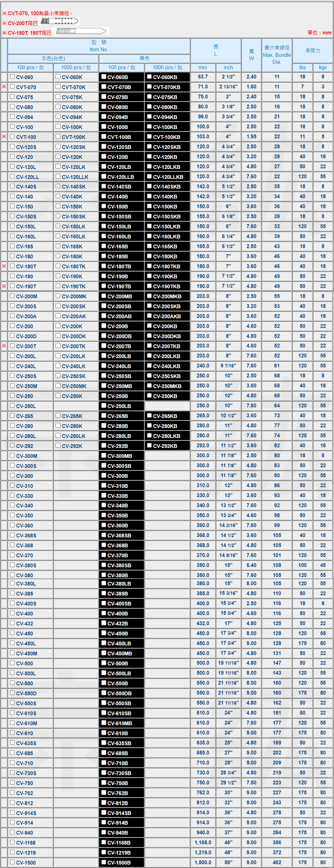
Task: Click the 'Max. Bundle Dia.' header
Action: click(x=277, y=55)
